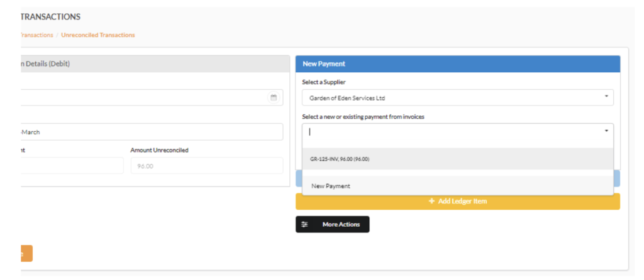Click the plus icon on Add Ledger Item
The height and width of the screenshot is (280, 644).
tap(431, 202)
